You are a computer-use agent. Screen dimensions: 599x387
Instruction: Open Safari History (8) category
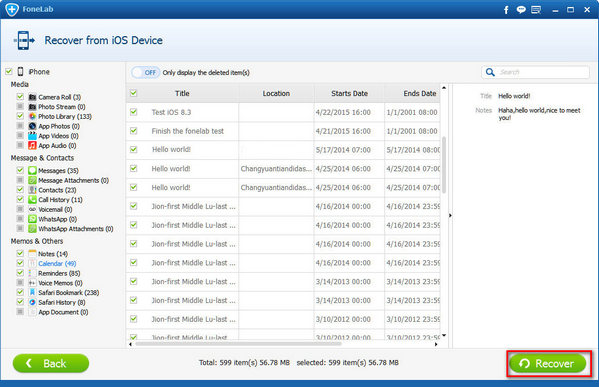(x=62, y=303)
